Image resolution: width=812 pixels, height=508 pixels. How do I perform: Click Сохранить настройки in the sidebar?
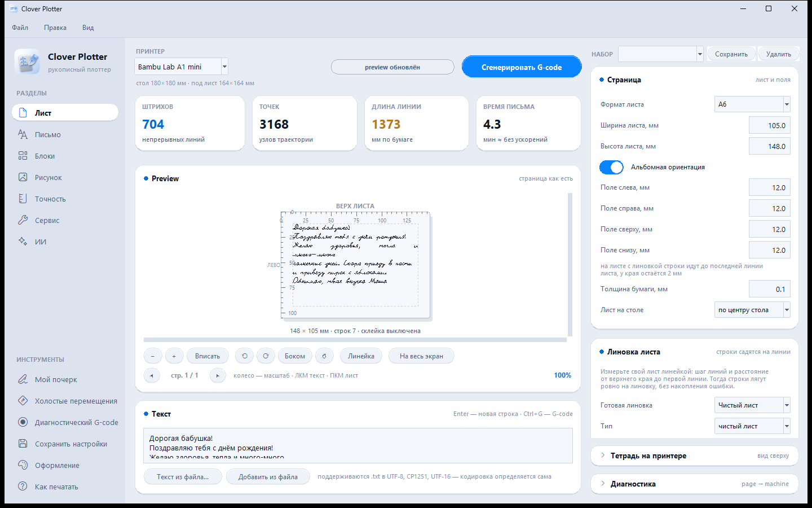click(x=65, y=444)
